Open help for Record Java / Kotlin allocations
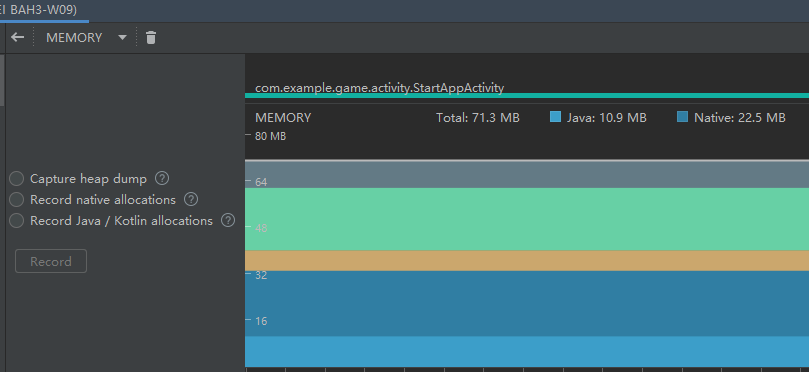 click(228, 220)
